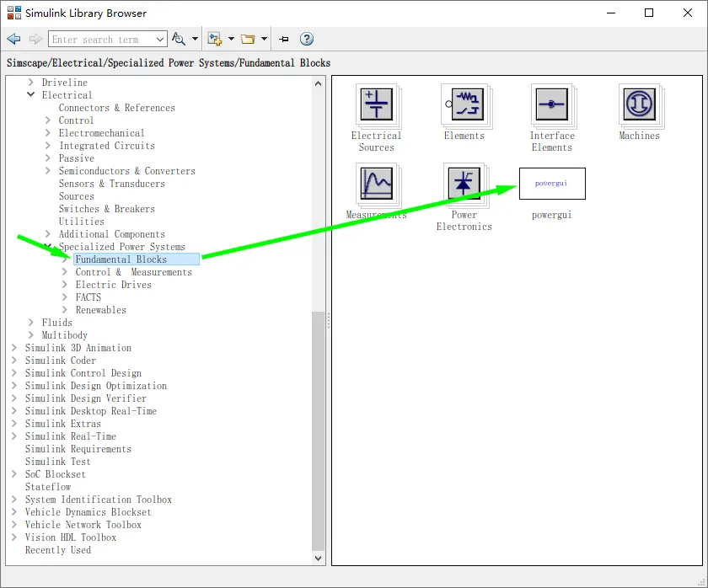Open the Electrical Sources library

[x=376, y=105]
